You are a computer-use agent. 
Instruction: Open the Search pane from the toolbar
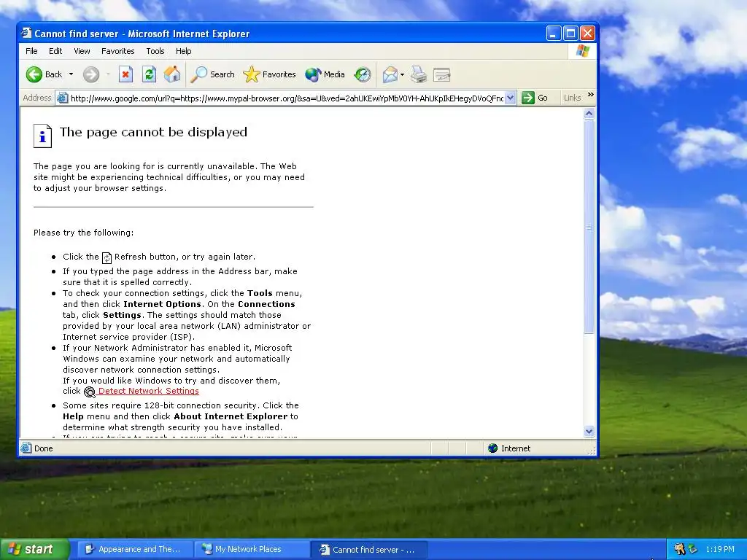click(212, 74)
